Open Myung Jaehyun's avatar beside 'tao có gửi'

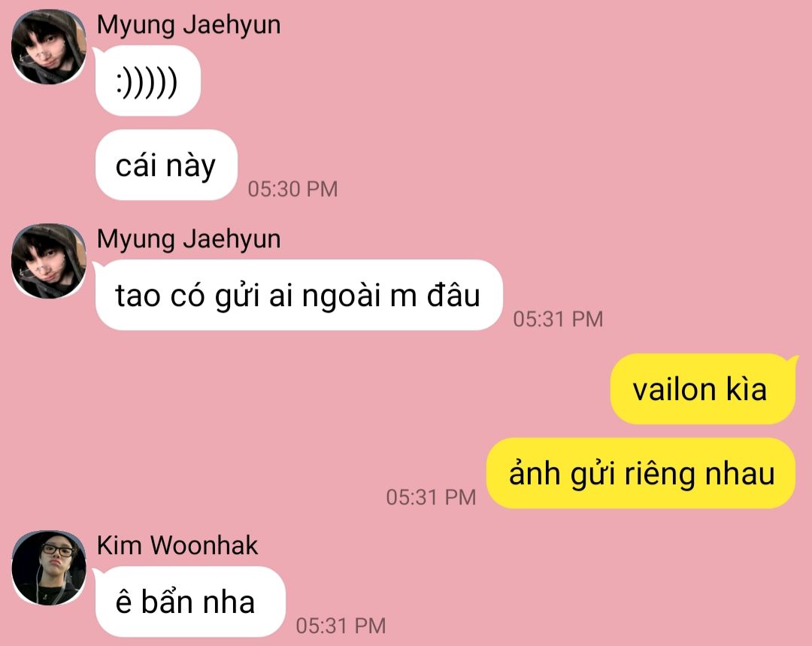point(49,261)
